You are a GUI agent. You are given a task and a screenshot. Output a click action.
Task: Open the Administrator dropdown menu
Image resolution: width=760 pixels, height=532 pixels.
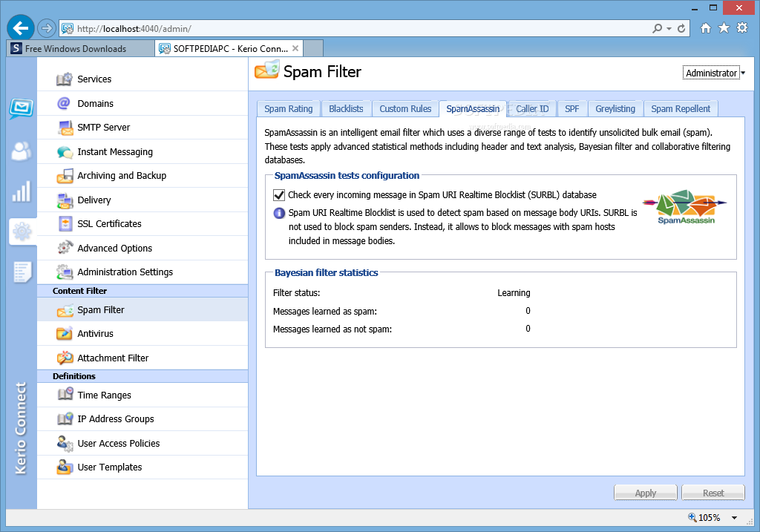[x=714, y=73]
